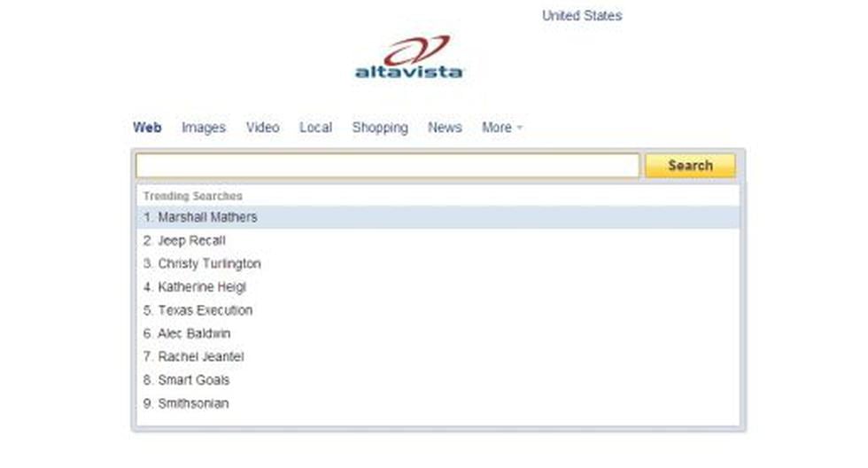Open the United States region link

(581, 16)
